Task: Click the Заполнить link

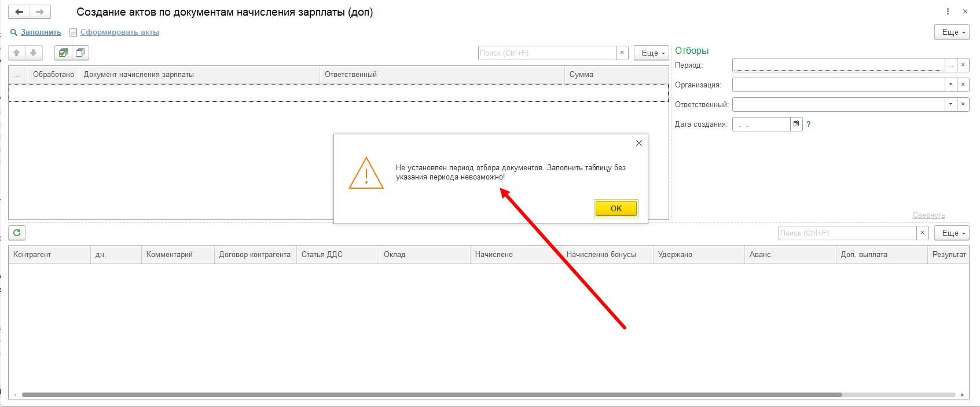Action: click(x=41, y=32)
